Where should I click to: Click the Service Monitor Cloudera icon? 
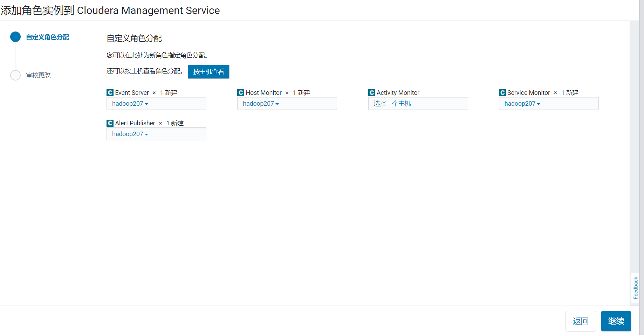pos(502,93)
